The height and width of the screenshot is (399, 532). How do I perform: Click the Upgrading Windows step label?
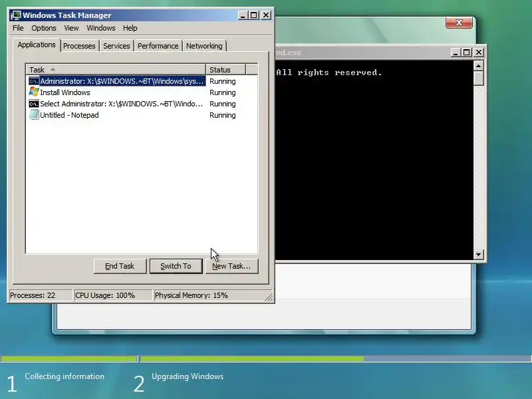[x=188, y=376]
